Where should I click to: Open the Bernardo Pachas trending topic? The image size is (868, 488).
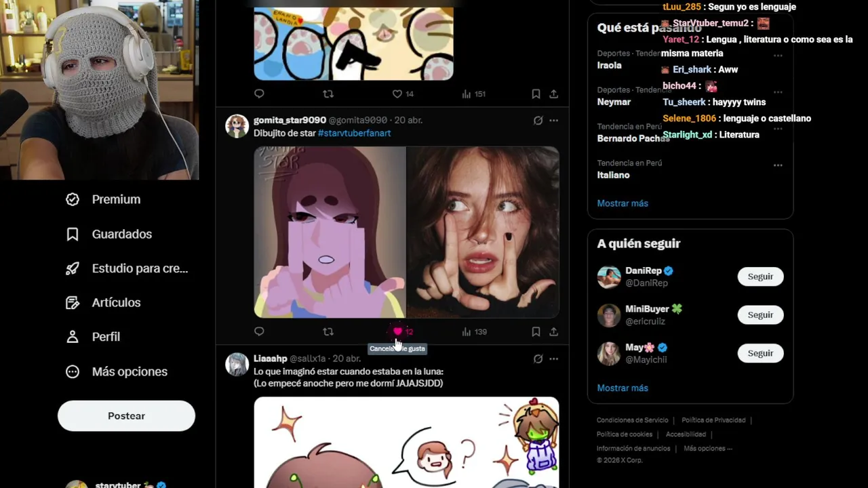(x=633, y=138)
